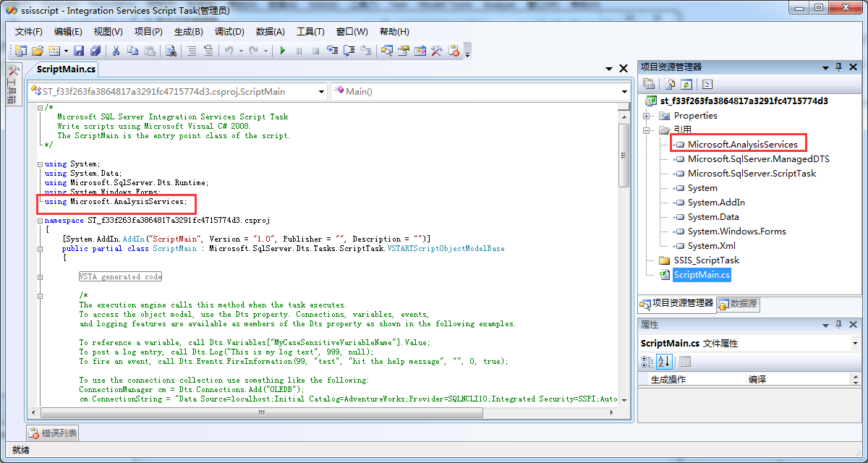Click the Step Out debug icon

pos(366,51)
